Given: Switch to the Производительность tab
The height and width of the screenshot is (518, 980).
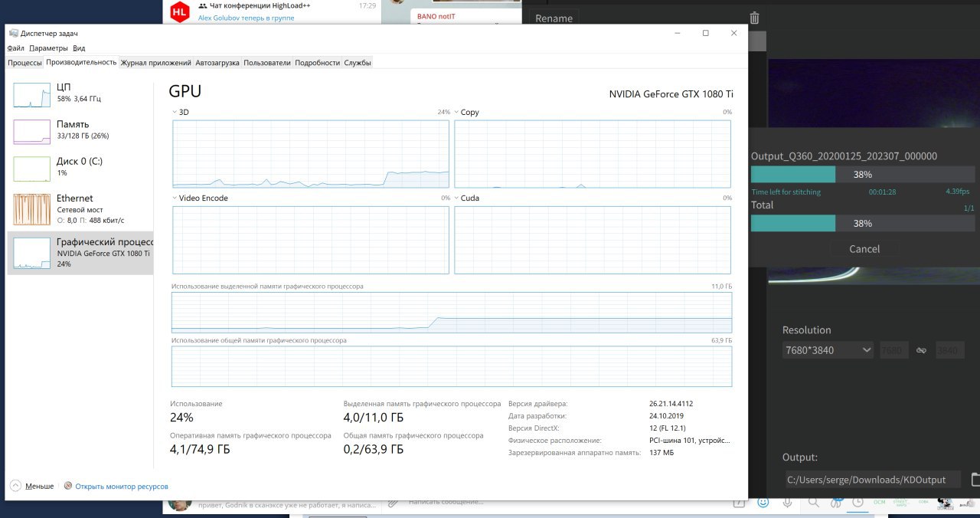Looking at the screenshot, I should 81,62.
